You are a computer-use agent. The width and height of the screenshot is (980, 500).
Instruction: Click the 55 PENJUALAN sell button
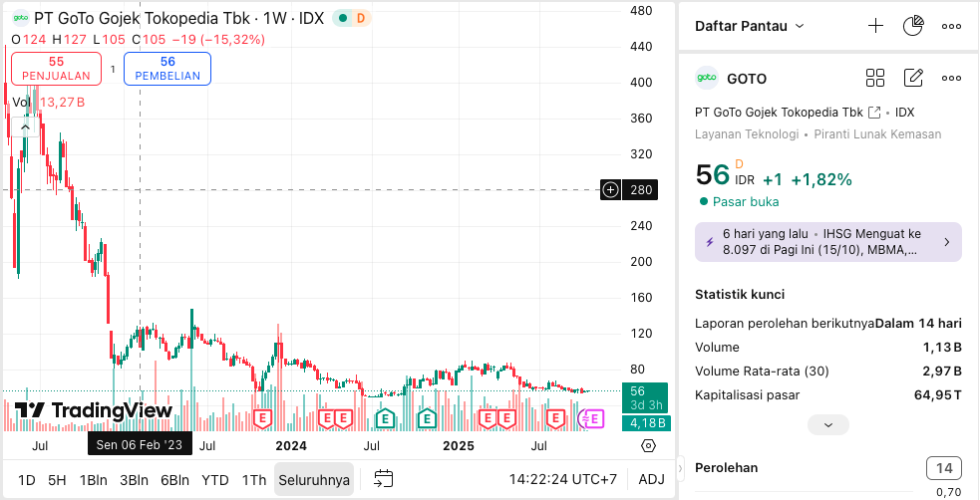[56, 69]
